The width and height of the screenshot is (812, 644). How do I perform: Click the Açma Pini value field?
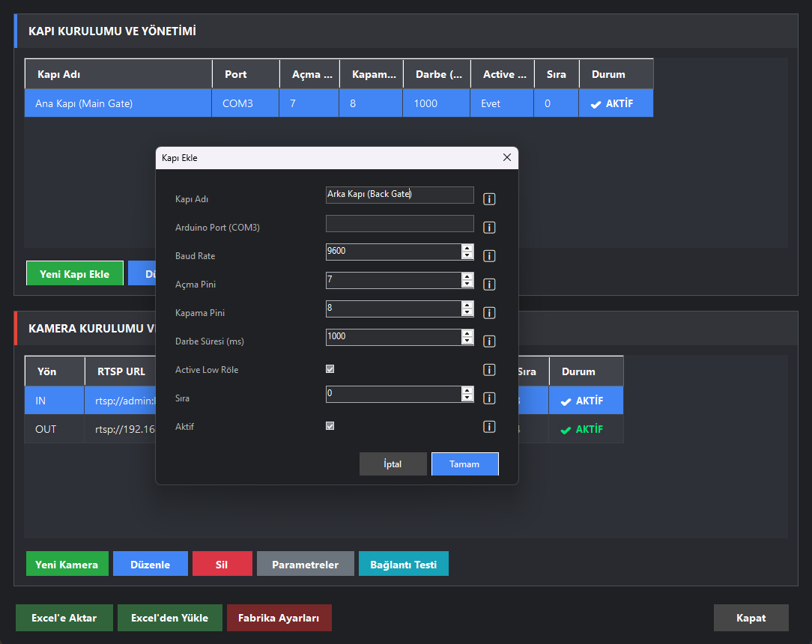click(x=393, y=280)
